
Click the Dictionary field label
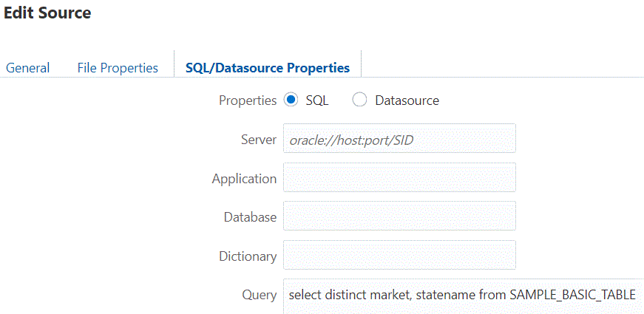coord(248,257)
